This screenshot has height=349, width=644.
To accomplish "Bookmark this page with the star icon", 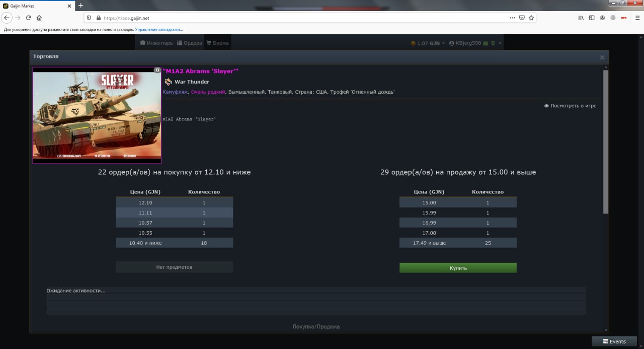I will click(x=531, y=18).
